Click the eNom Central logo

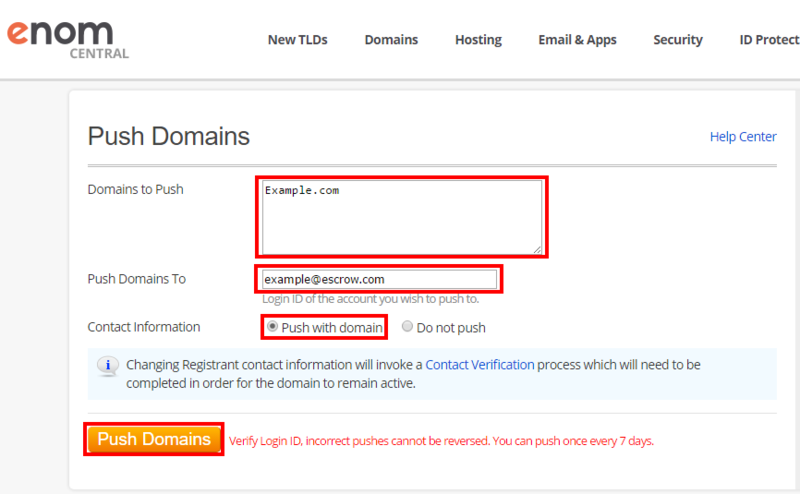click(x=68, y=39)
